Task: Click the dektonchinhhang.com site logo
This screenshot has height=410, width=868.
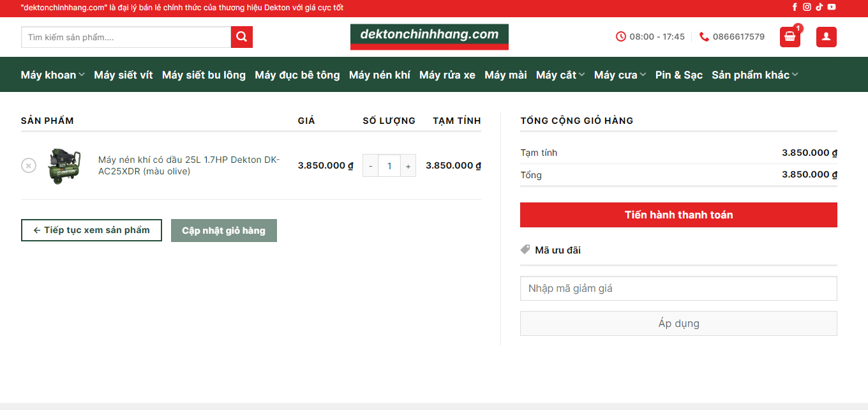Action: coord(429,36)
